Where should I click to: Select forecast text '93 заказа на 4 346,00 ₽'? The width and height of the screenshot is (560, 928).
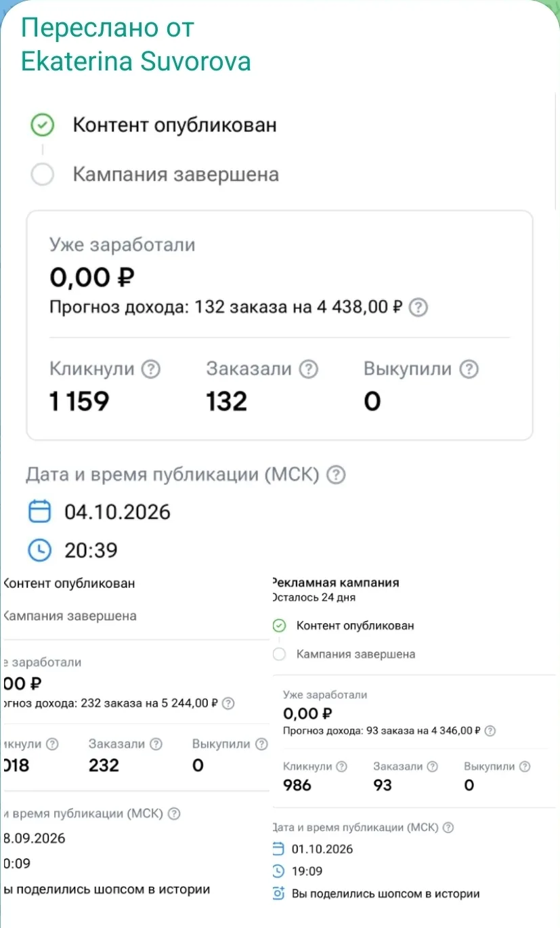click(x=423, y=731)
